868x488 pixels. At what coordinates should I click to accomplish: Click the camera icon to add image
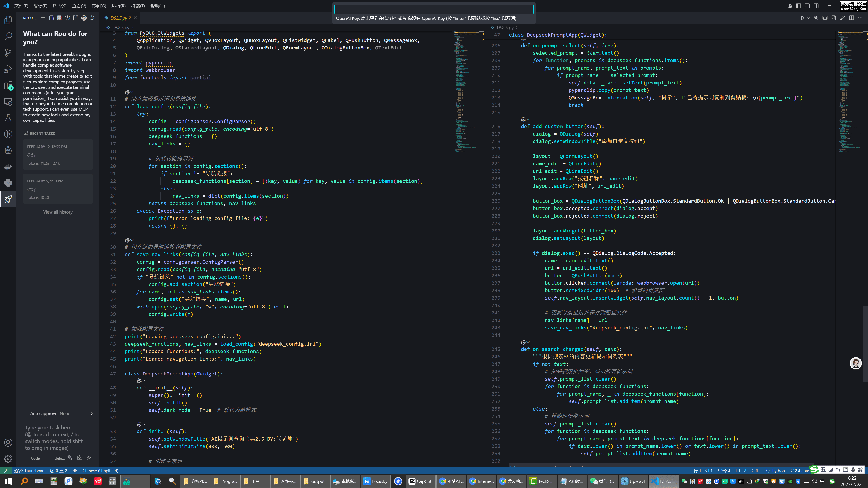[x=80, y=458]
